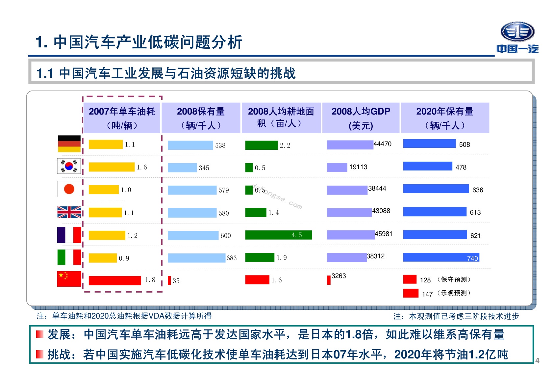This screenshot has height=392, width=554.
Task: Click the 147 乐观预测 label
Action: click(x=447, y=294)
